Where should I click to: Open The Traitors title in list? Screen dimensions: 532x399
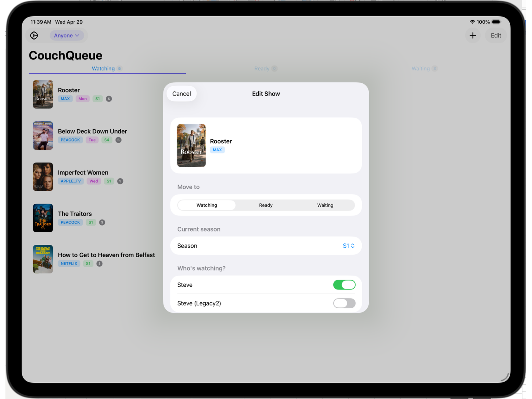coord(75,214)
